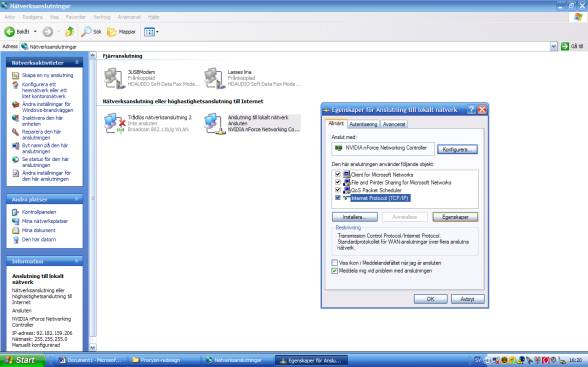Open Mina dokument folder icon

coord(15,230)
